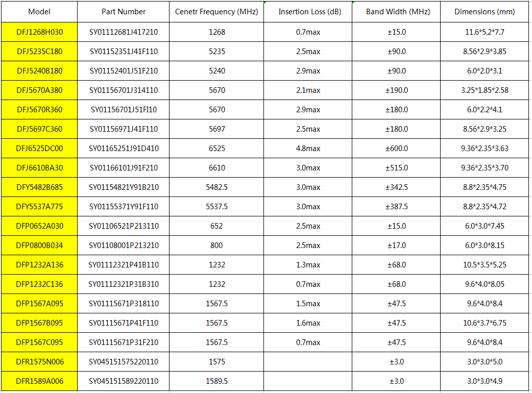Image resolution: width=532 pixels, height=393 pixels.
Task: Select model cell DFY5482B685
Action: click(39, 187)
